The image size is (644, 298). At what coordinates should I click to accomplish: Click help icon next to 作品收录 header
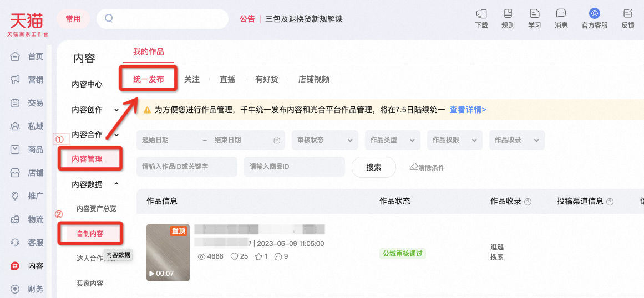(x=528, y=202)
